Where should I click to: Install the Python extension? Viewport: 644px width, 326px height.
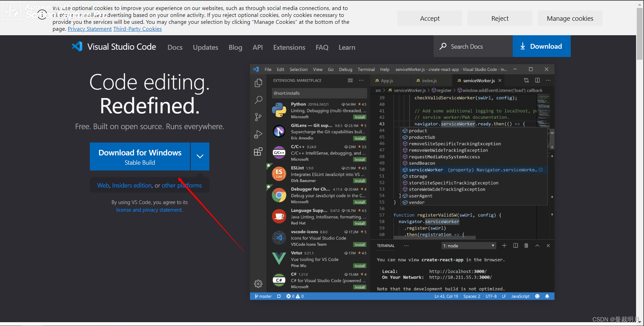click(x=360, y=117)
